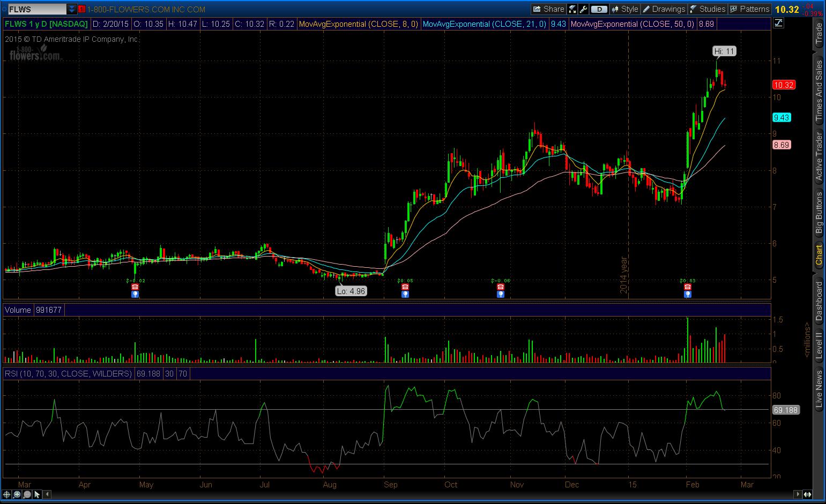
Task: Open the Studies dropdown menu
Action: [707, 9]
